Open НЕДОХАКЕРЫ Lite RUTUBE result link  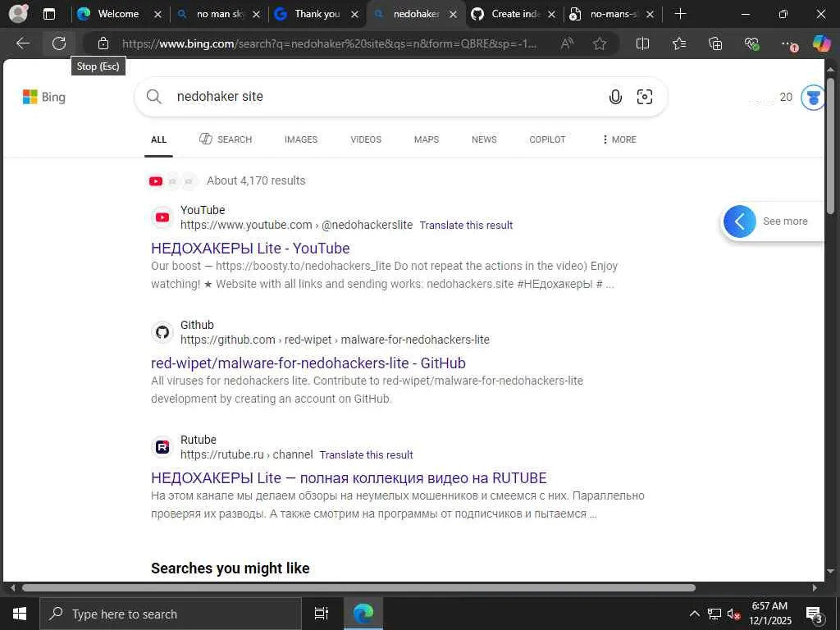pyautogui.click(x=349, y=477)
